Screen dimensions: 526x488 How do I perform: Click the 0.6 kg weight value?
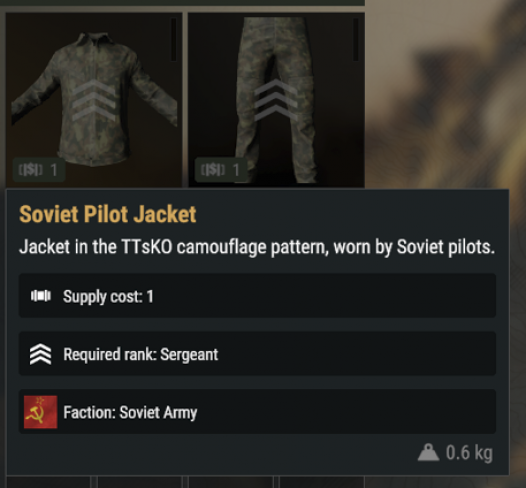point(469,453)
